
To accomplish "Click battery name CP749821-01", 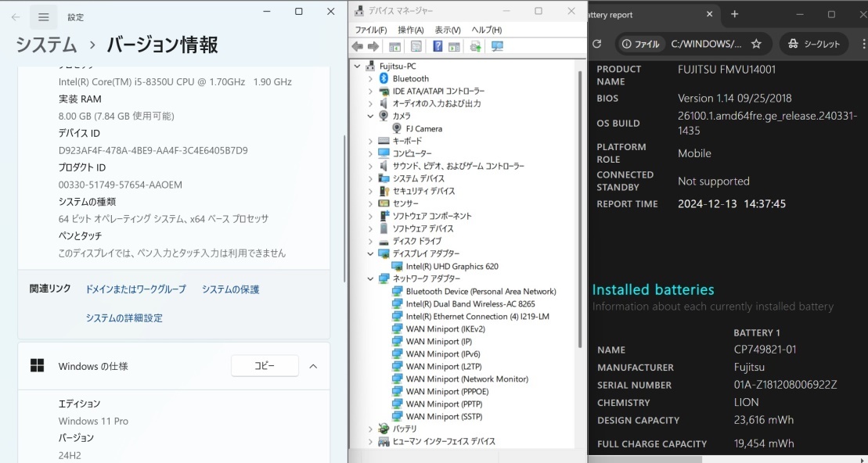I will pos(765,349).
